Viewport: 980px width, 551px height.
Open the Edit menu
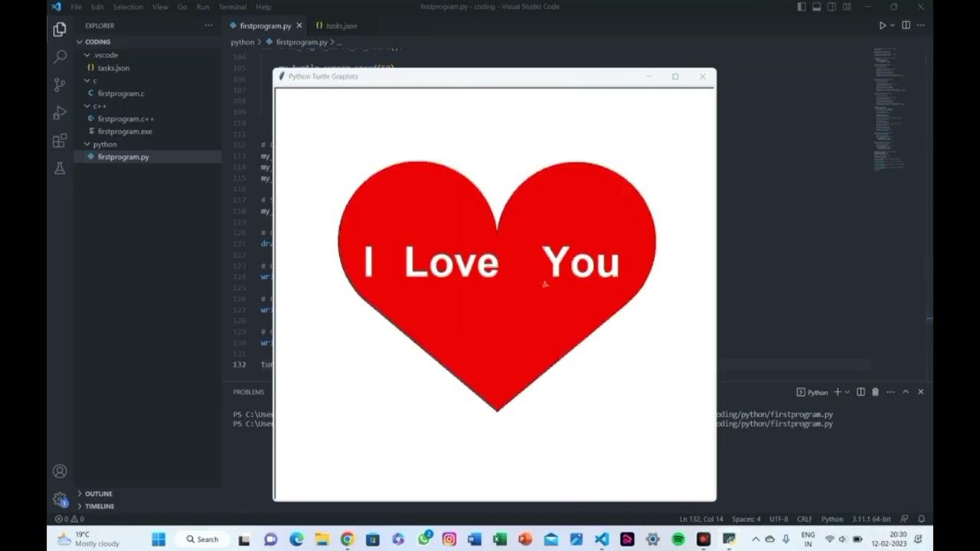click(97, 7)
